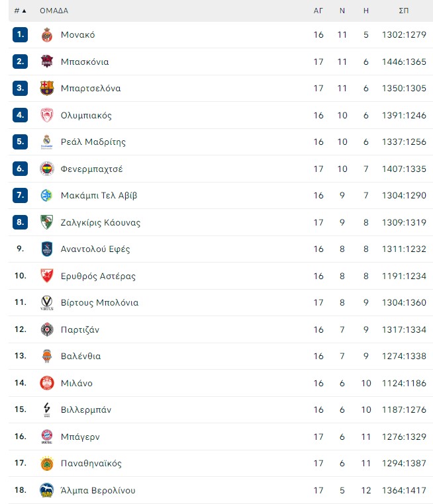Click the Fenerbahçe round emblem
Viewport: 433px width, 504px height.
(x=47, y=169)
